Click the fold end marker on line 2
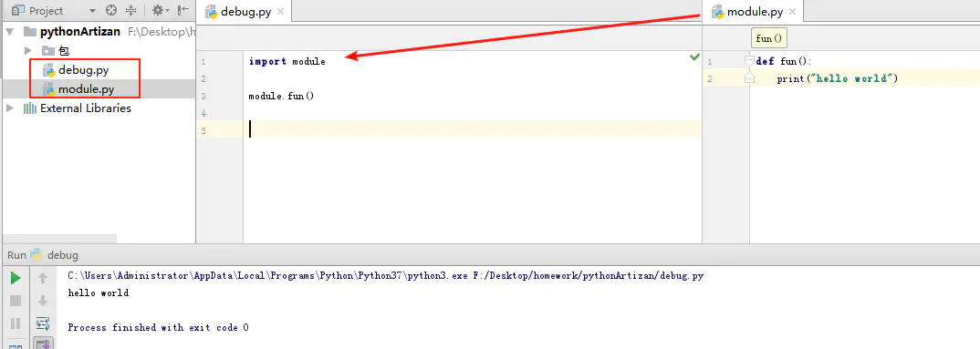980x349 pixels. click(x=749, y=78)
